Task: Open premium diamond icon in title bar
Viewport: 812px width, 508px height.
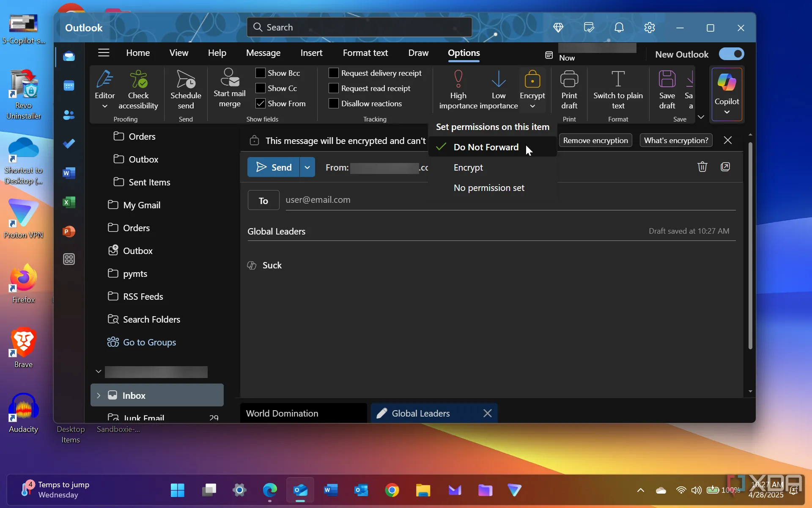Action: [558, 28]
